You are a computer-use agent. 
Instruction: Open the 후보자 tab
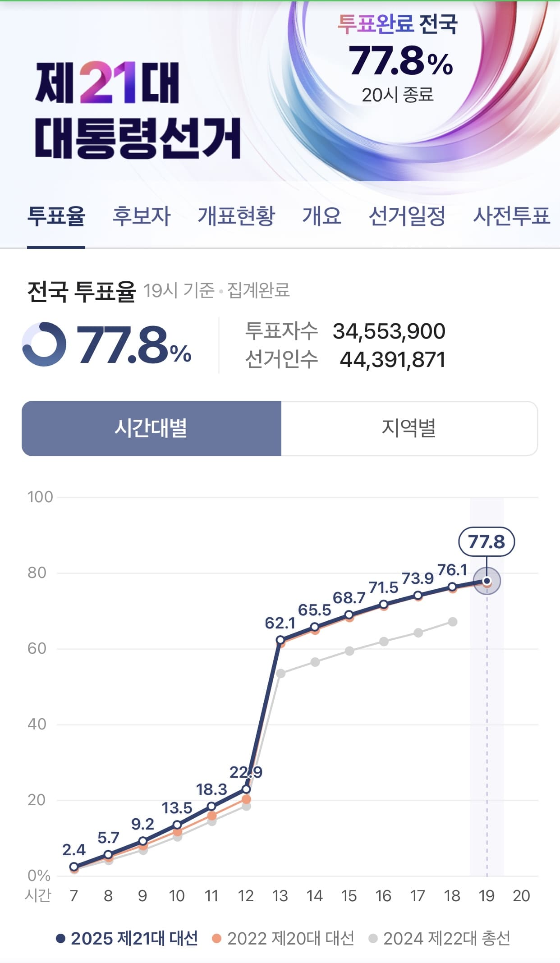pyautogui.click(x=142, y=216)
